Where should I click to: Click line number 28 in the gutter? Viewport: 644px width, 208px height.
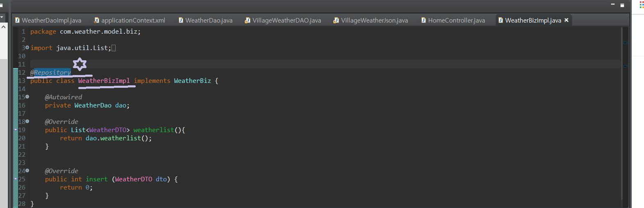22,204
